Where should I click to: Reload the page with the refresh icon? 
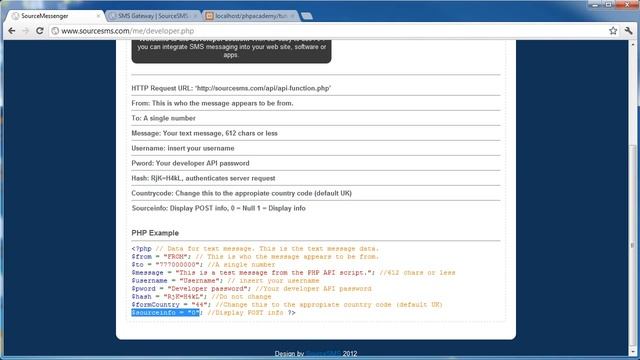point(40,31)
